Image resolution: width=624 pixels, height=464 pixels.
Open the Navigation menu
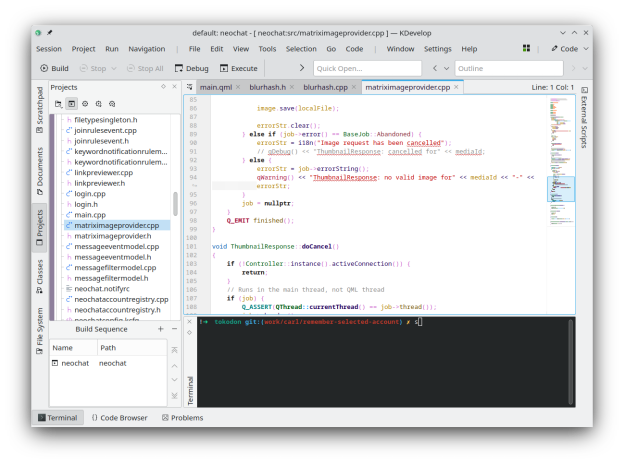tap(147, 48)
